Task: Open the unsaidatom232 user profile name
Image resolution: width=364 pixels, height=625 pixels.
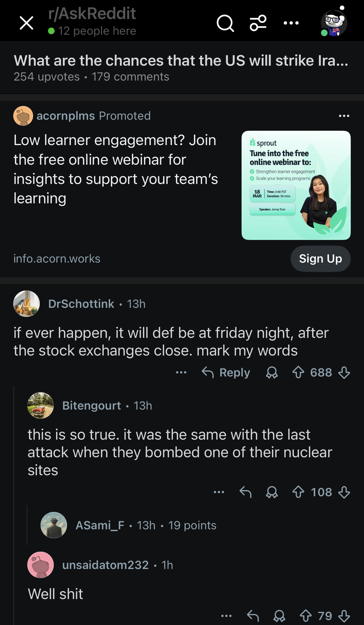Action: [105, 565]
